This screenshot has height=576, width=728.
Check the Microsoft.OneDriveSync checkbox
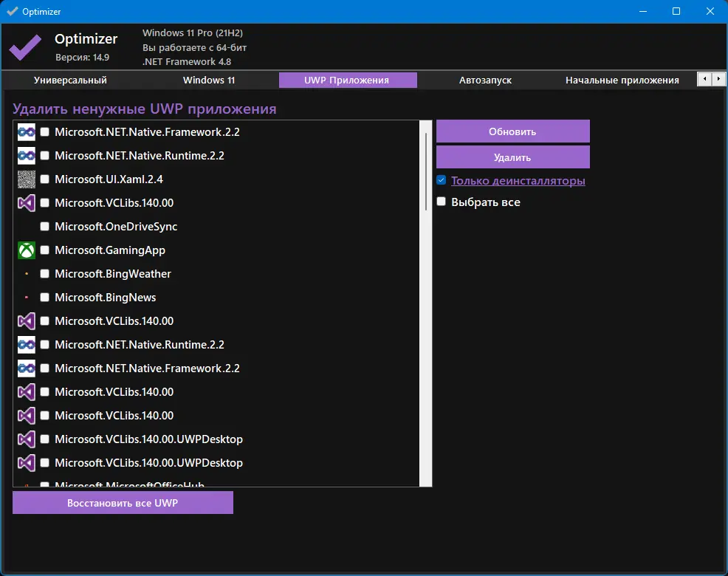pyautogui.click(x=44, y=226)
